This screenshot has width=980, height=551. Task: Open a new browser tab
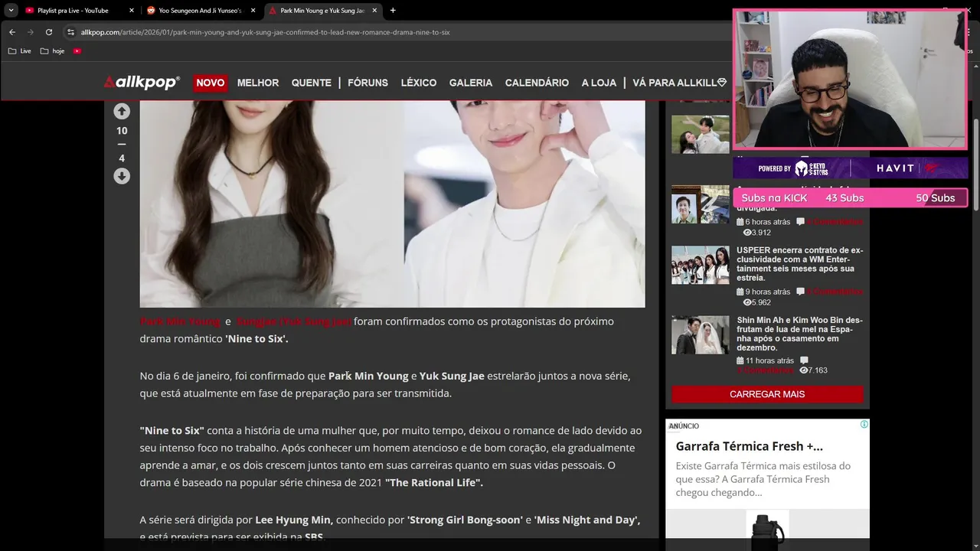[x=393, y=11]
